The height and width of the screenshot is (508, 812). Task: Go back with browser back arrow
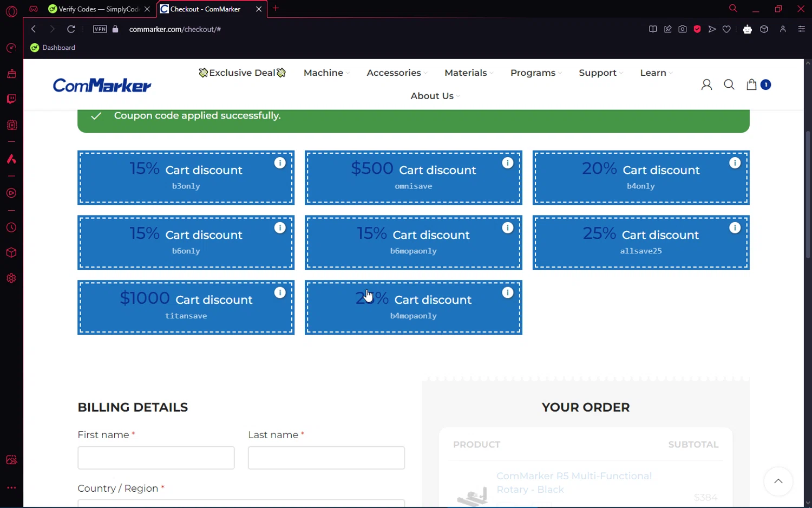[34, 29]
